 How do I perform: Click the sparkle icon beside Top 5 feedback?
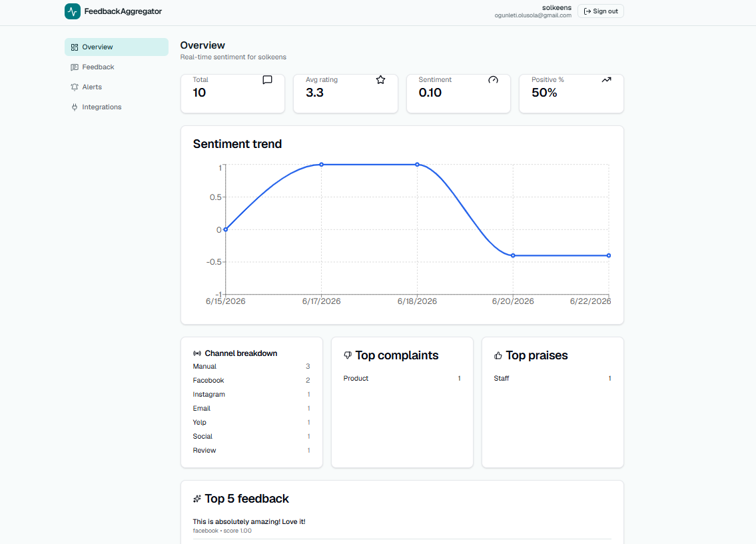tap(196, 499)
